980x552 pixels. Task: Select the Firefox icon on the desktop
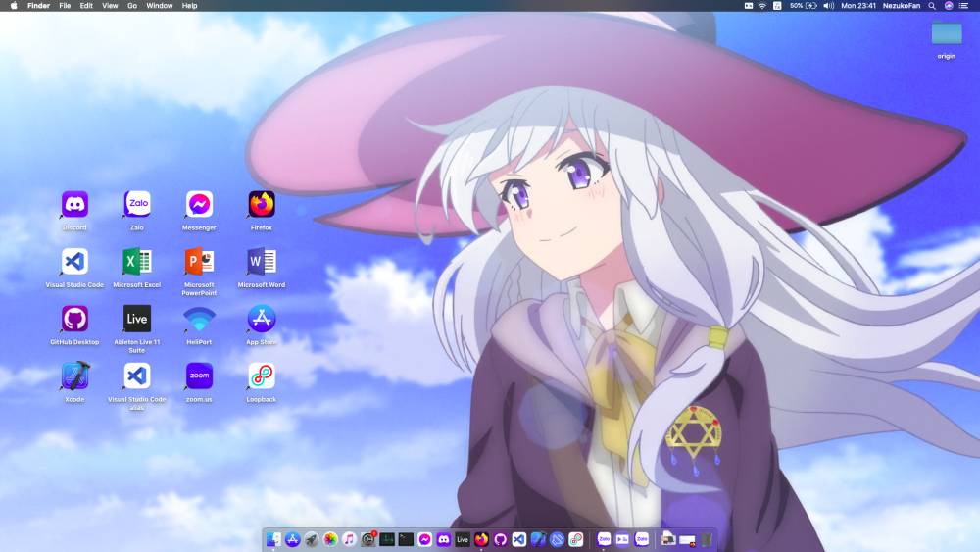point(262,204)
